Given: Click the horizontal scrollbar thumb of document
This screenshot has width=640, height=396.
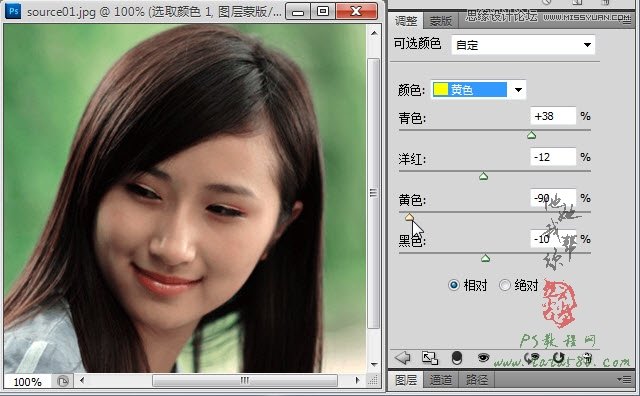Looking at the screenshot, I should (245, 380).
